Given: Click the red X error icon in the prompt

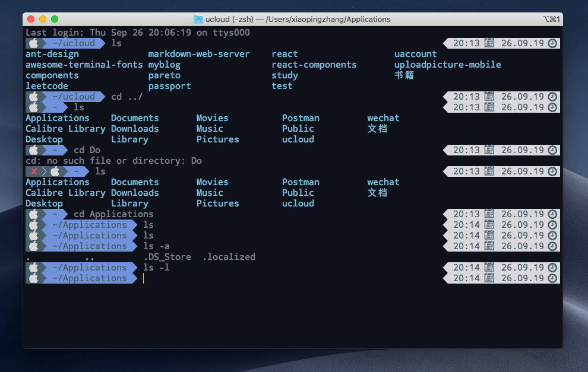Looking at the screenshot, I should tap(34, 171).
